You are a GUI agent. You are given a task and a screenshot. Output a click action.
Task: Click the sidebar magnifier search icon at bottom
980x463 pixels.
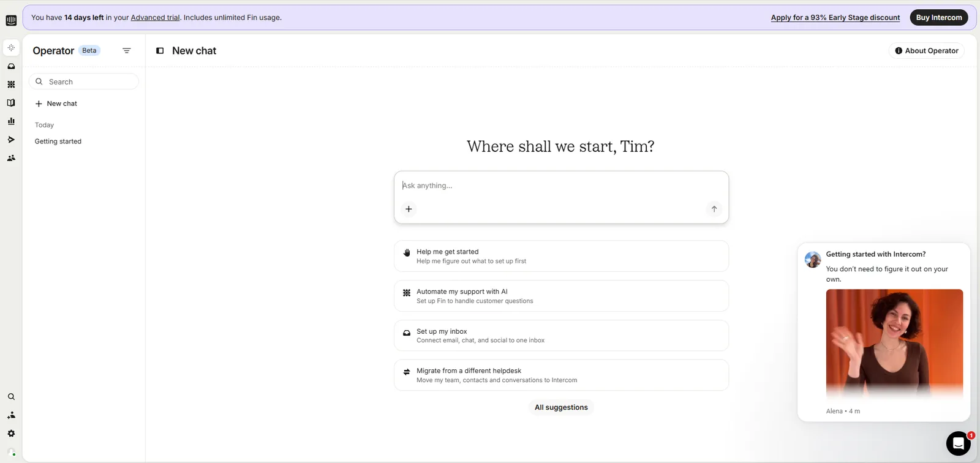[x=11, y=397]
